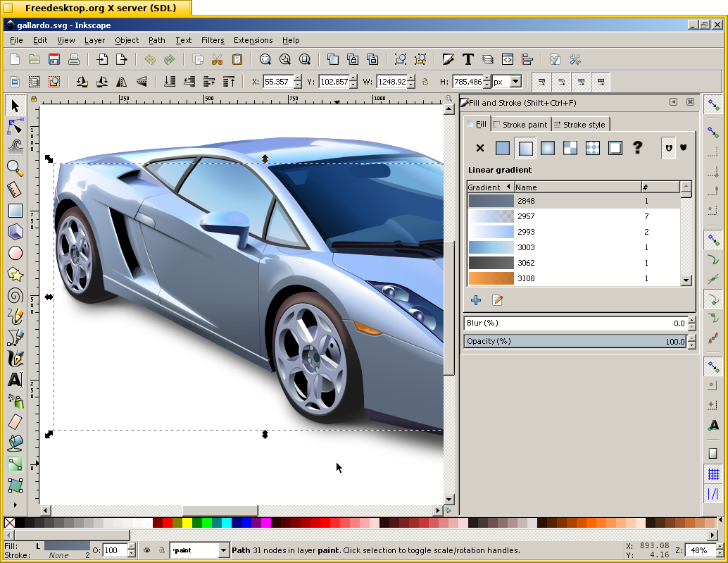Image resolution: width=728 pixels, height=563 pixels.
Task: Close the Fill and Stroke panel
Action: 691,101
